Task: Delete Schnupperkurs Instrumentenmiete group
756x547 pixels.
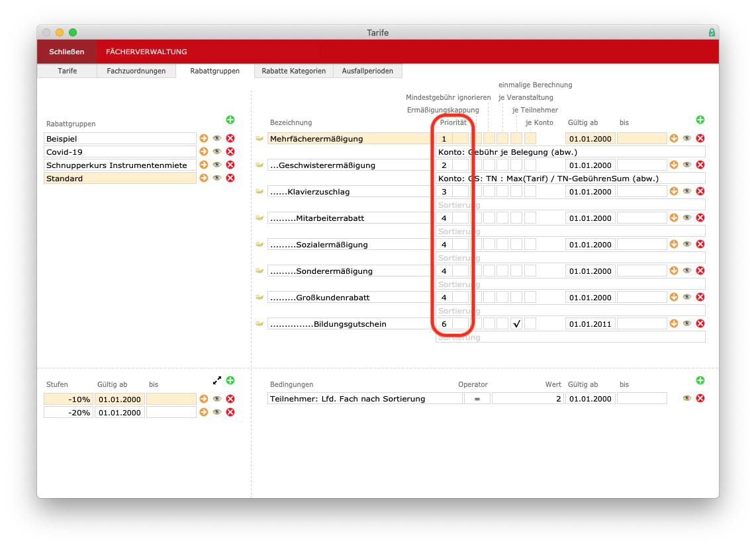Action: (x=230, y=165)
